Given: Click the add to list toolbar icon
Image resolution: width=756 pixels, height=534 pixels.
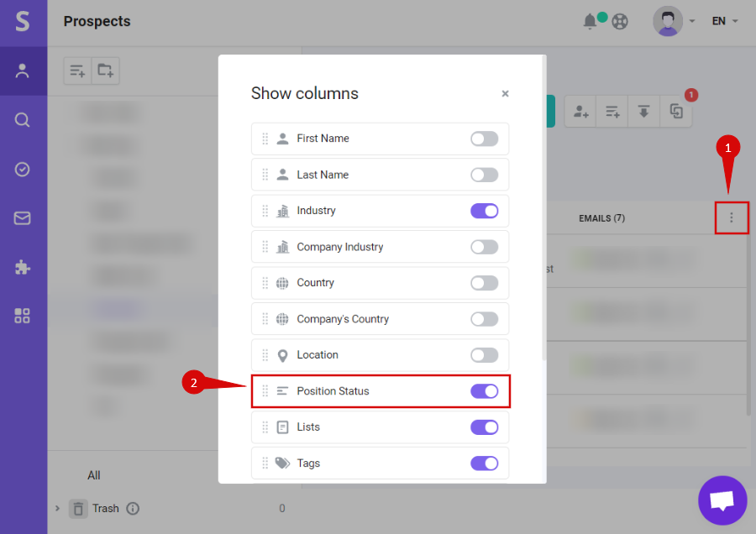Looking at the screenshot, I should (x=612, y=112).
